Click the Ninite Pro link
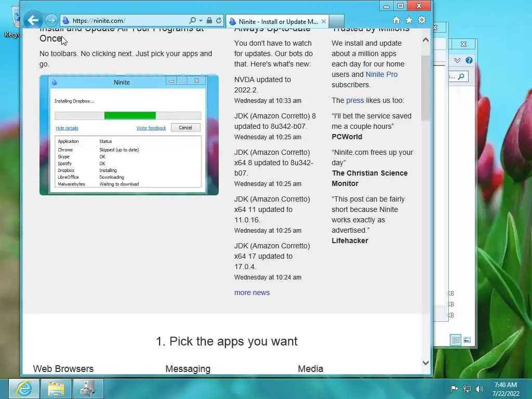The image size is (532, 399). pyautogui.click(x=381, y=74)
